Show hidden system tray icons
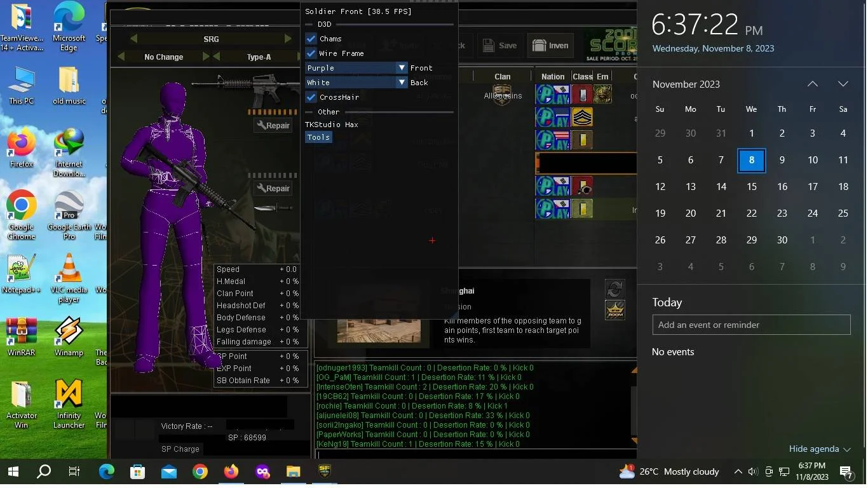Viewport: 868px width, 488px height. coord(738,471)
